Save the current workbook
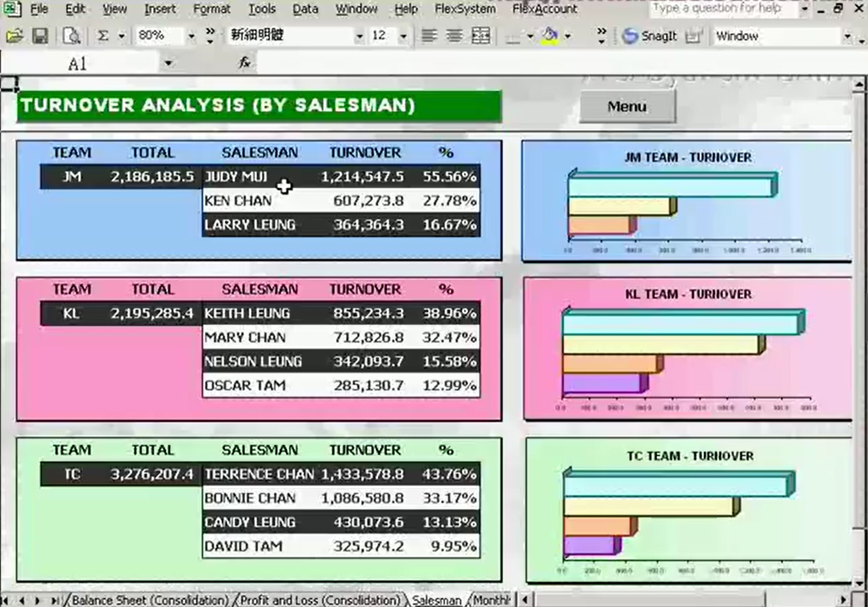868x607 pixels. click(41, 35)
